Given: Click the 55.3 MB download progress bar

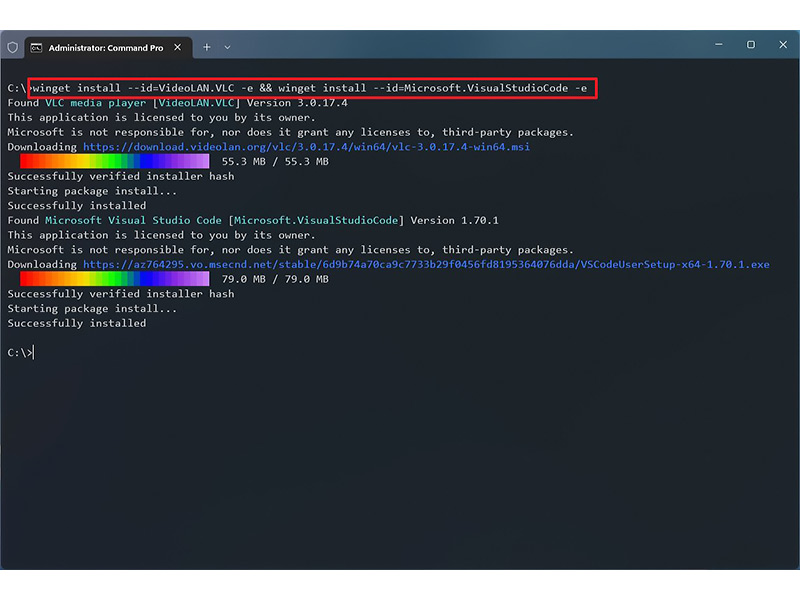Looking at the screenshot, I should [x=114, y=162].
